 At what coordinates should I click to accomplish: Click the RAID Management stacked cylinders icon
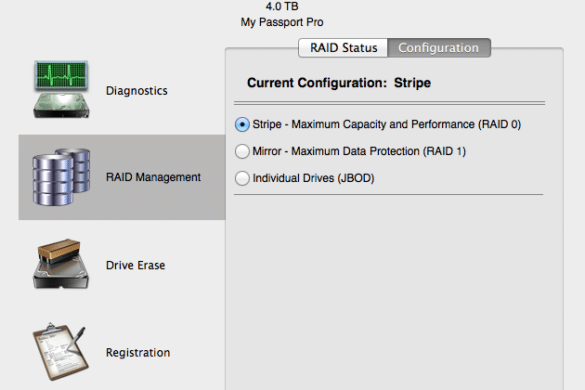[62, 177]
